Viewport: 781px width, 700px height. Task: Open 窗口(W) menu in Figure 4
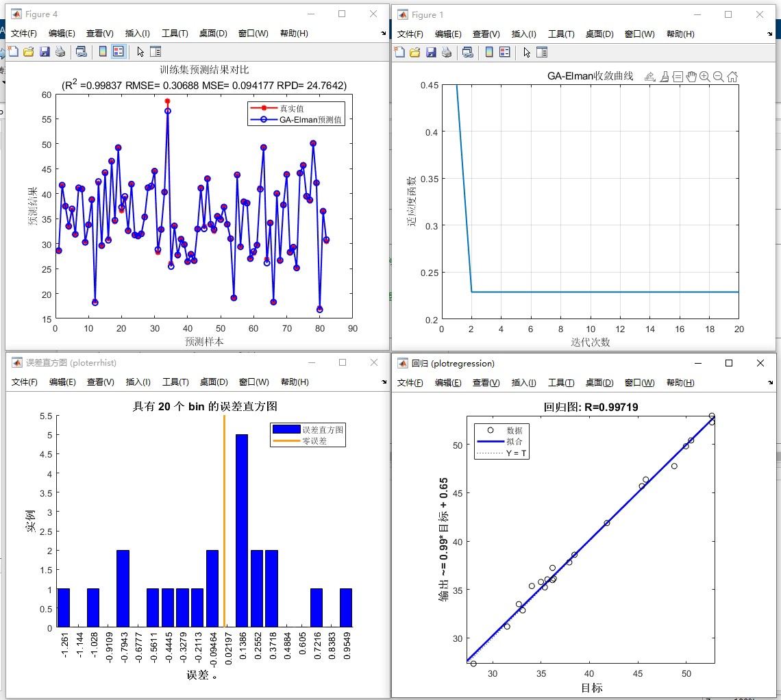pyautogui.click(x=253, y=34)
